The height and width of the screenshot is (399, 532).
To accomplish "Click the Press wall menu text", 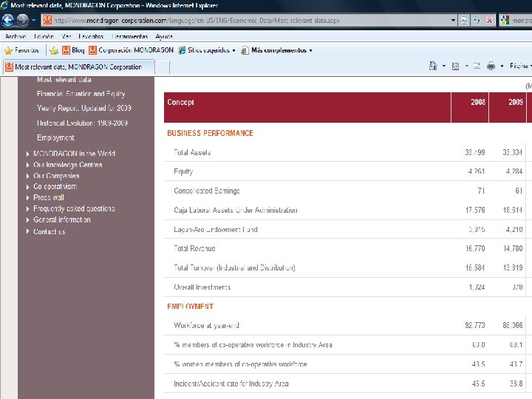I will [x=49, y=197].
